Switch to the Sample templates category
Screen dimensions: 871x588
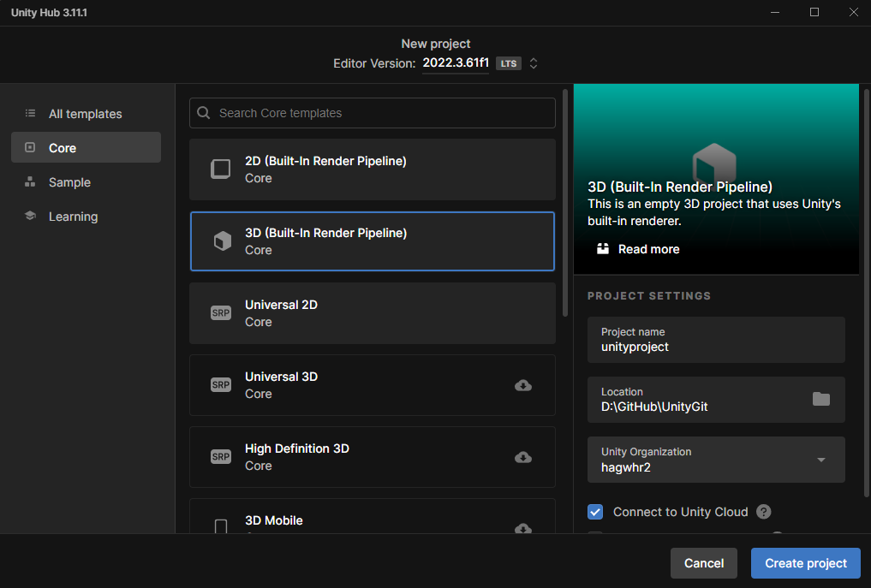point(86,182)
